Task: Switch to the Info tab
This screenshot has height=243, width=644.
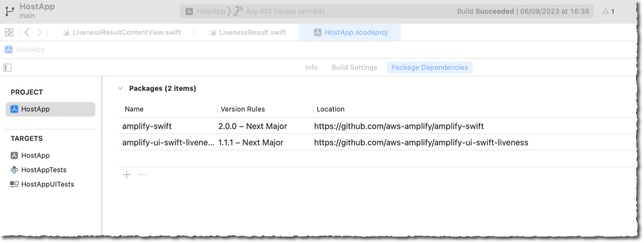Action: (x=311, y=68)
